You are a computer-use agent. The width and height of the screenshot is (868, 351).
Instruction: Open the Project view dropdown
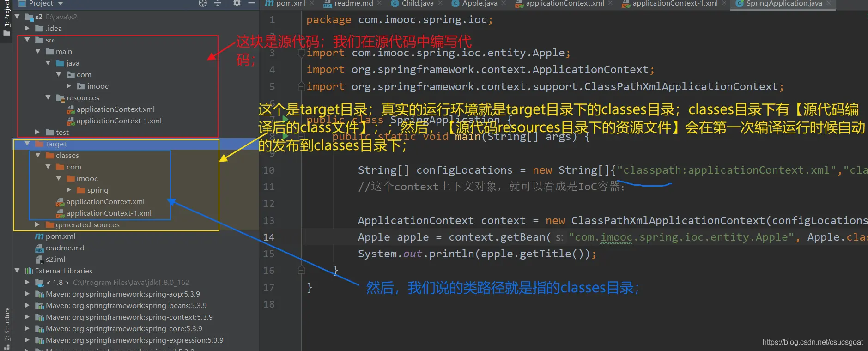coord(61,4)
